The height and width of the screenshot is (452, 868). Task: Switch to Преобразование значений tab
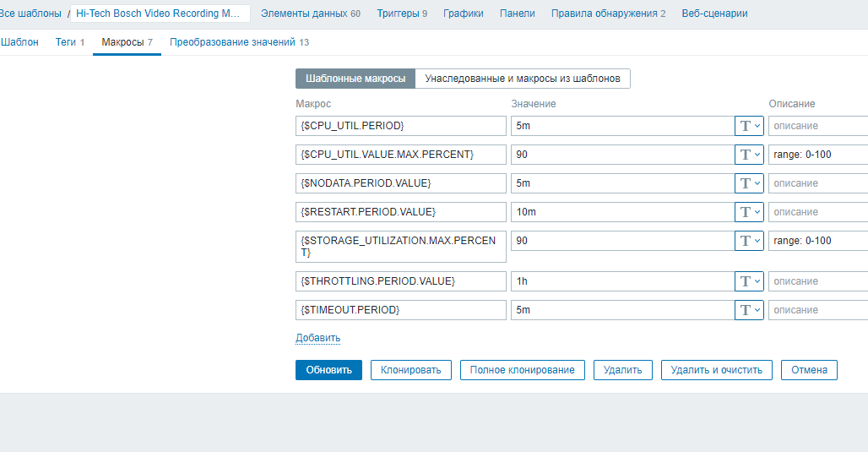click(x=239, y=42)
